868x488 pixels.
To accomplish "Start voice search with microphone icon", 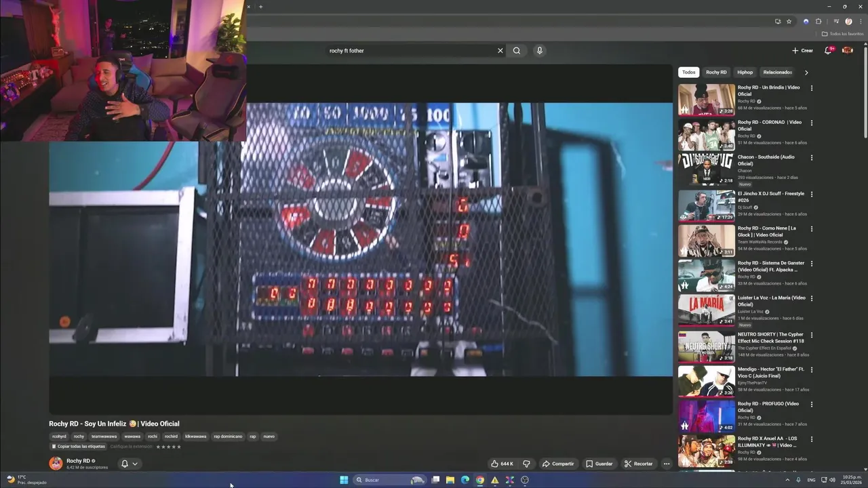I will click(540, 51).
